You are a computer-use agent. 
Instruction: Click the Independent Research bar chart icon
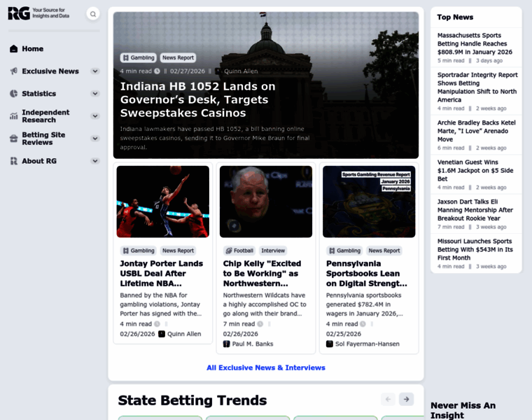[x=13, y=116]
